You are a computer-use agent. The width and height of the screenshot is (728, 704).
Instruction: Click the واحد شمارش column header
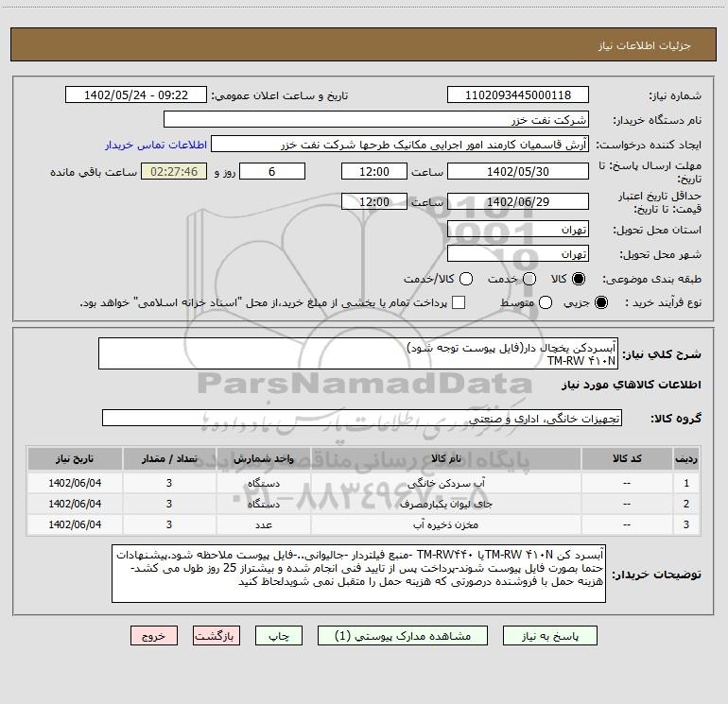[263, 458]
